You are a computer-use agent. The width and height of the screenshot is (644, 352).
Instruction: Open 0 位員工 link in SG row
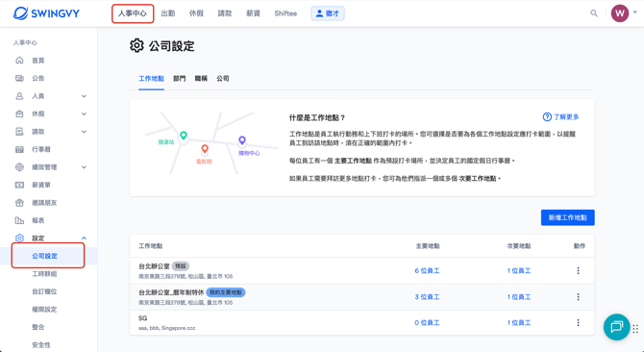click(427, 323)
